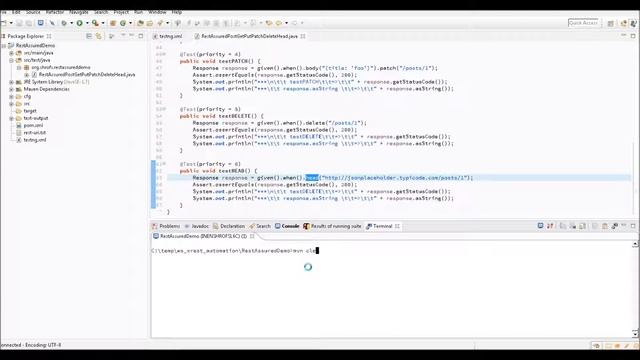Expand the cfg folder node
640x360 pixels.
[12, 97]
